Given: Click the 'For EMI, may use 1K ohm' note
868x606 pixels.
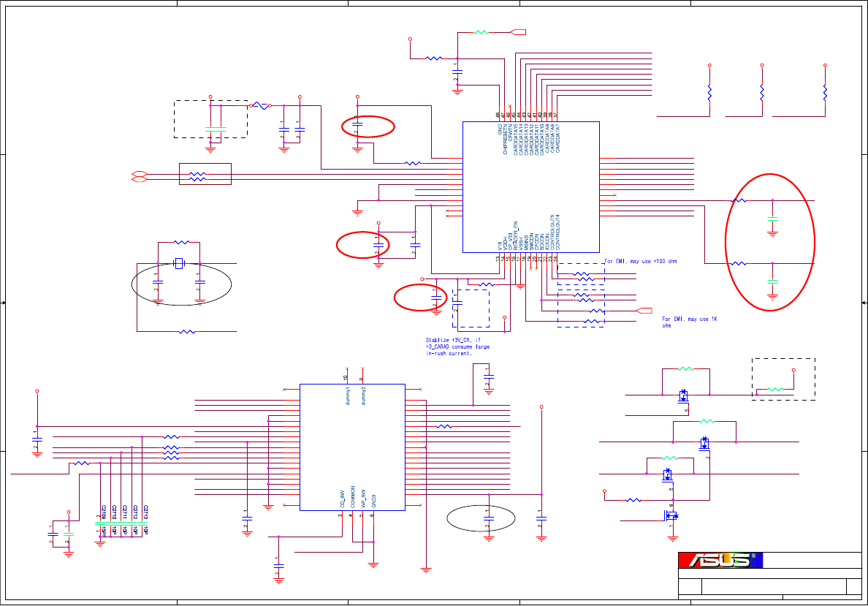Looking at the screenshot, I should [x=689, y=322].
